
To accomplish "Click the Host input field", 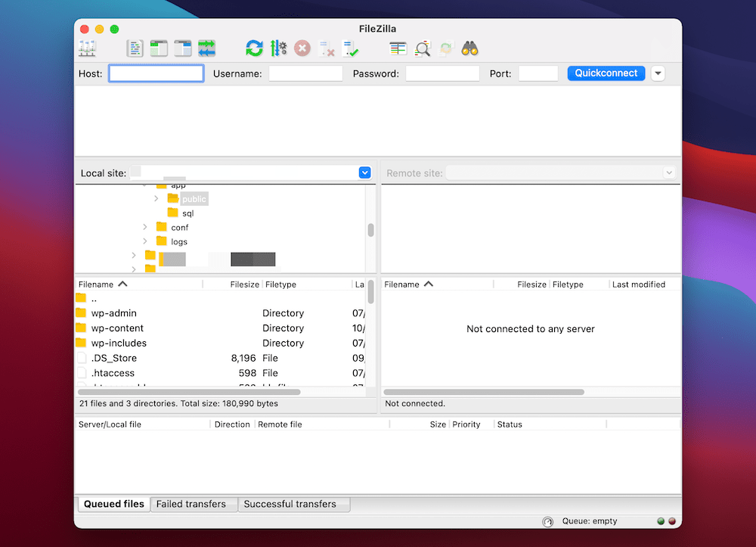I will (x=156, y=73).
